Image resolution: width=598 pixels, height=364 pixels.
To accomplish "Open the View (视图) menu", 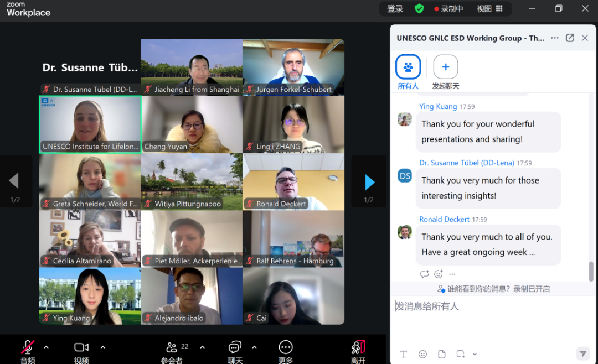I will [489, 9].
